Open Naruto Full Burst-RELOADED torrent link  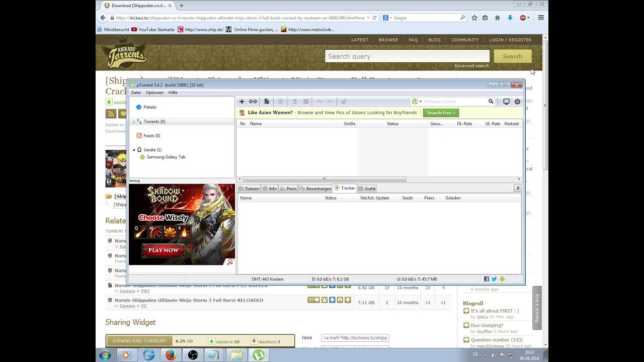(x=189, y=300)
